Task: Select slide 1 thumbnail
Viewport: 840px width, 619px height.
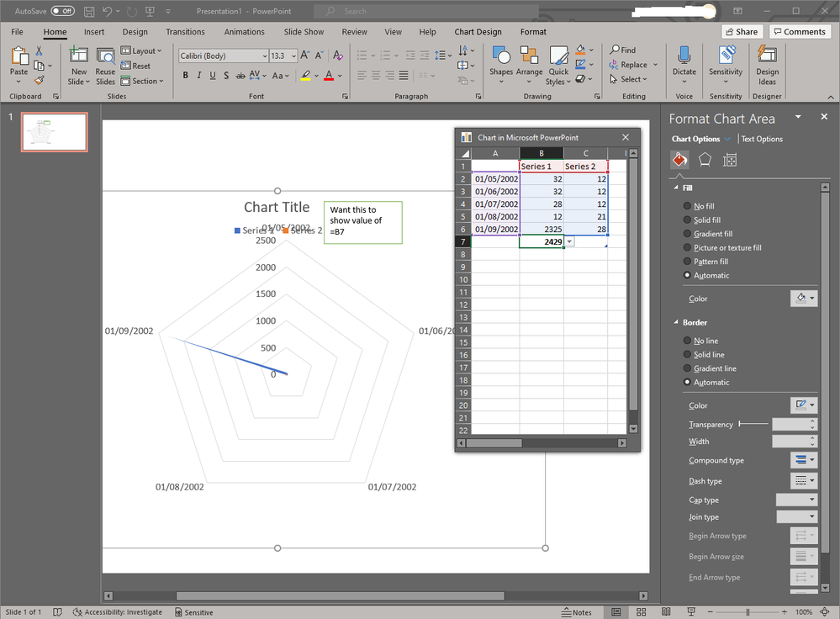Action: click(54, 132)
